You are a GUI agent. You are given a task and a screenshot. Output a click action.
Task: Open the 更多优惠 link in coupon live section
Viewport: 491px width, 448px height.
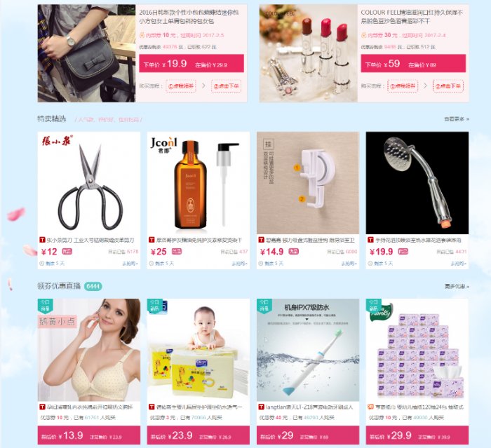tap(457, 286)
